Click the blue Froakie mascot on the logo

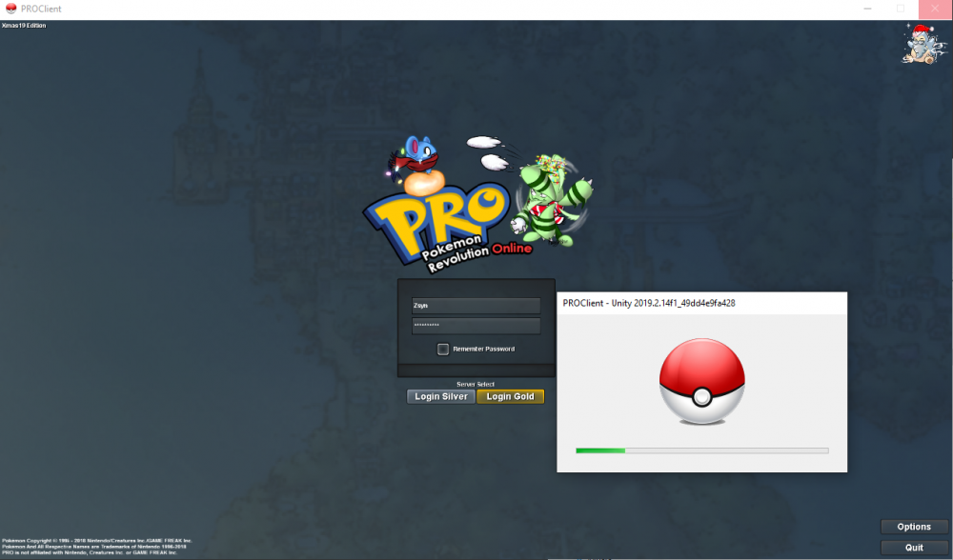419,157
